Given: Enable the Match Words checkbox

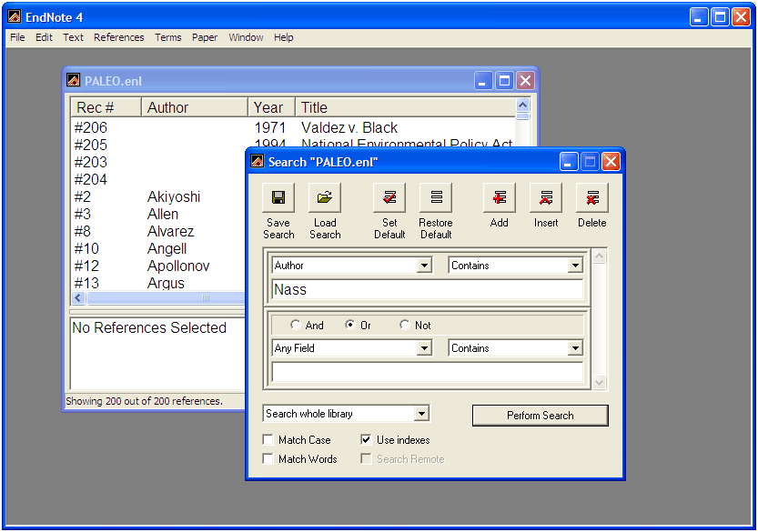Looking at the screenshot, I should coord(268,458).
